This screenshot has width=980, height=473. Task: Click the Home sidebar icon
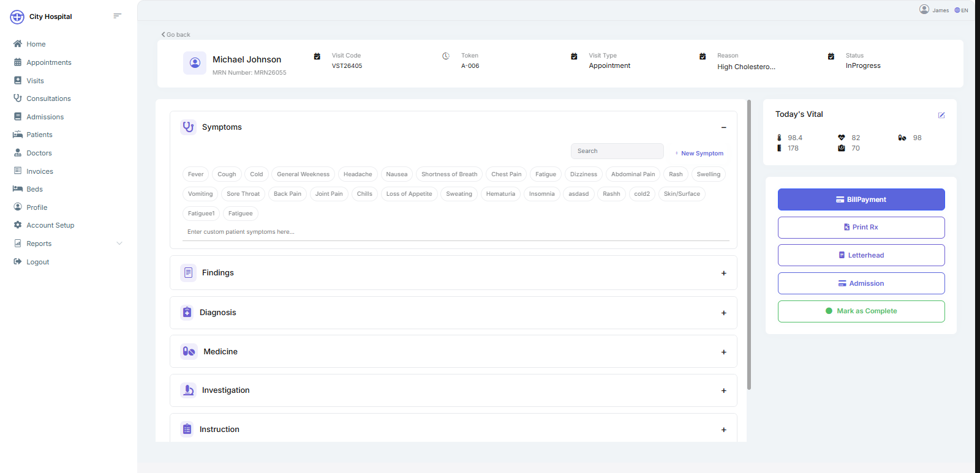18,44
